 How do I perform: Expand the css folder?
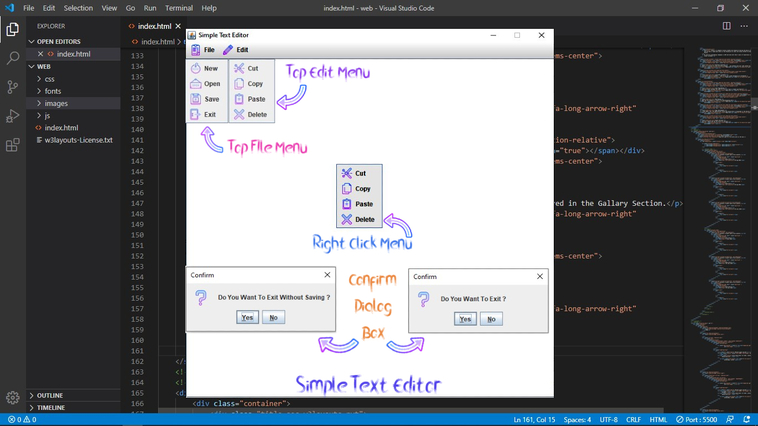pyautogui.click(x=49, y=79)
